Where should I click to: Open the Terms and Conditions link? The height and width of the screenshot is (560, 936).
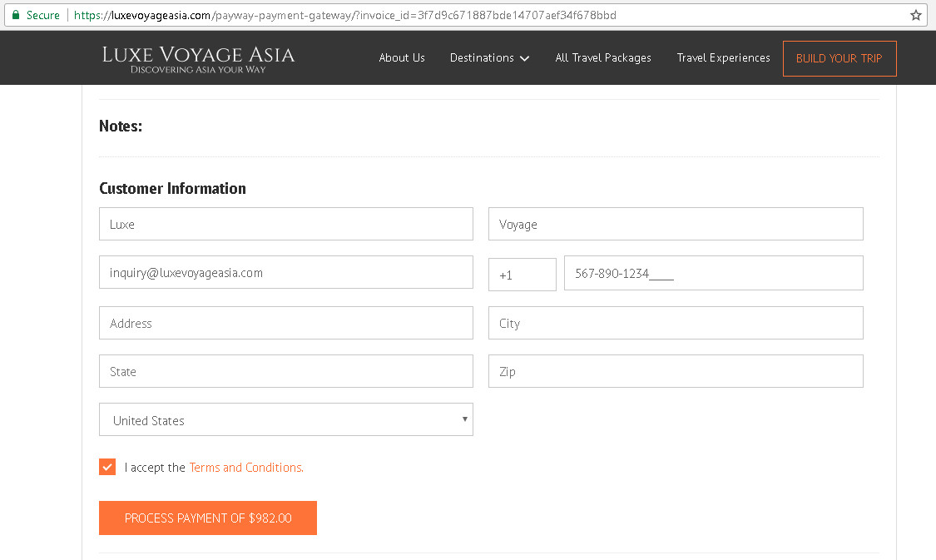coord(246,468)
